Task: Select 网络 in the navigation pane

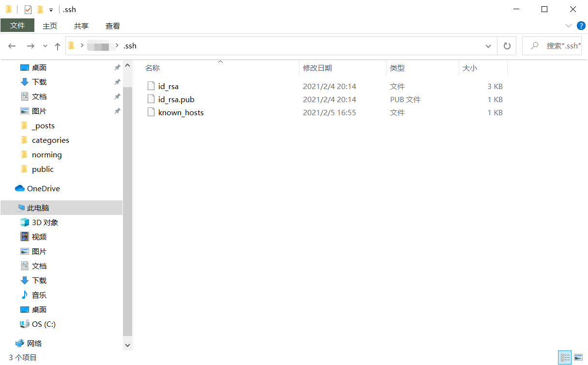Action: (x=34, y=344)
